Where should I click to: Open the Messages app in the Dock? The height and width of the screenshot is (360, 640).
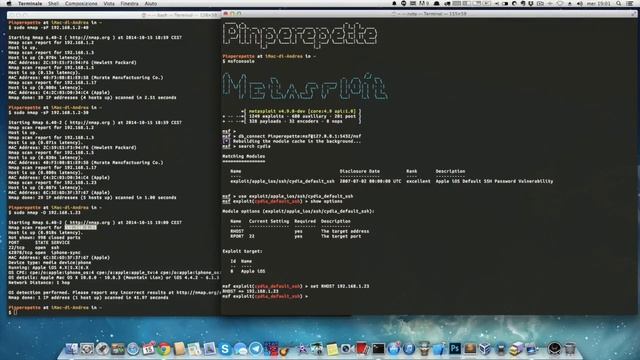(241, 349)
